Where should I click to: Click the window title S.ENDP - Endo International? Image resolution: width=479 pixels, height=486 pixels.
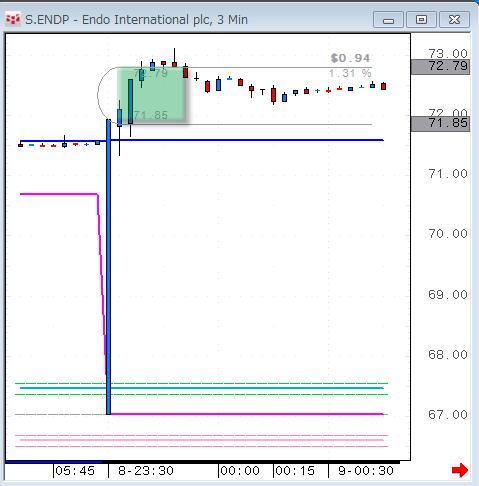click(x=136, y=20)
